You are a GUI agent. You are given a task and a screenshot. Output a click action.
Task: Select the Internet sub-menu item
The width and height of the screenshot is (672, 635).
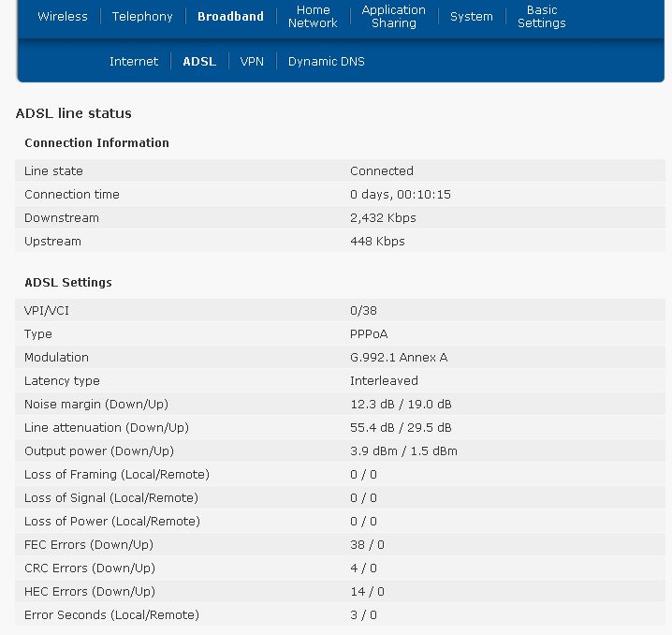coord(134,62)
